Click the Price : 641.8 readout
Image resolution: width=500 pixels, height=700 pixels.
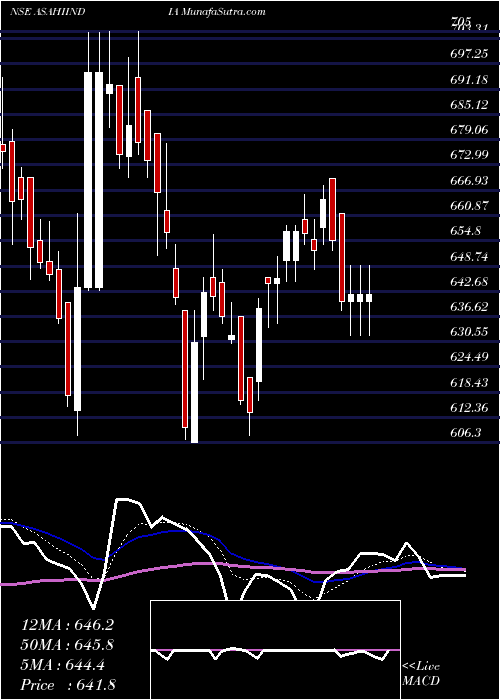[x=68, y=685]
